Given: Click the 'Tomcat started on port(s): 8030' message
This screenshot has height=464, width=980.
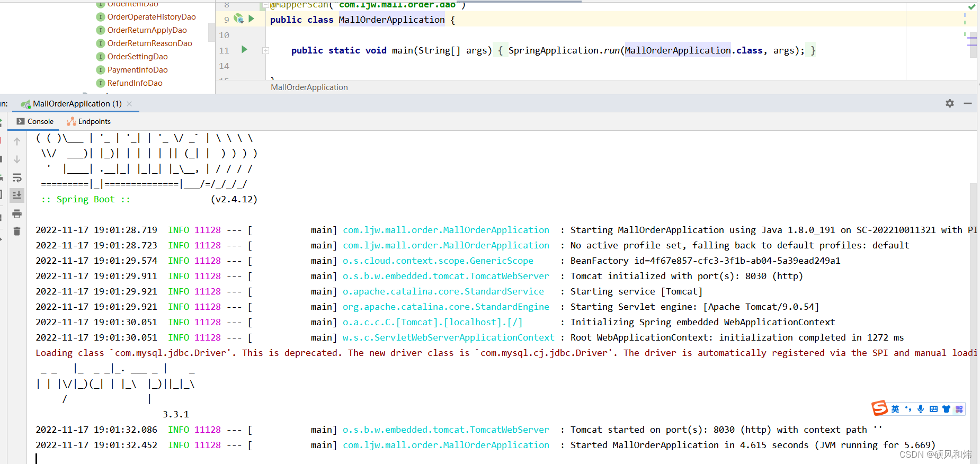Looking at the screenshot, I should point(727,430).
